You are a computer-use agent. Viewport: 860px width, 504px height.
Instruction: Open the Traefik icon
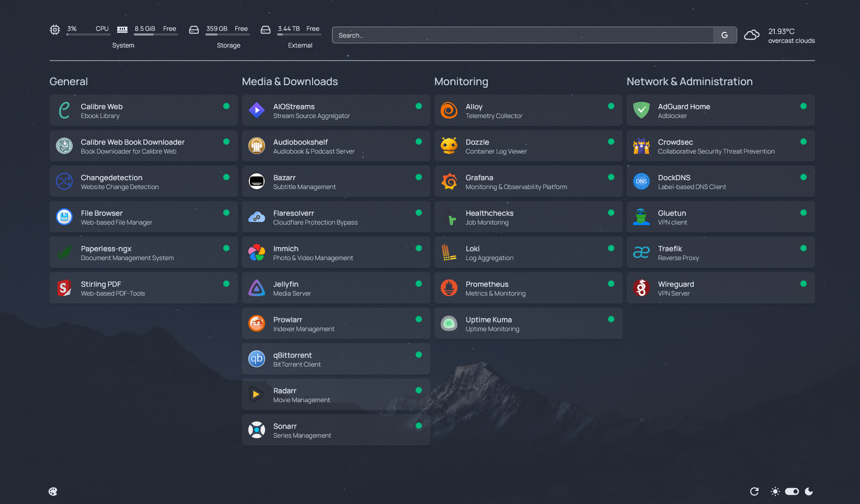(641, 252)
